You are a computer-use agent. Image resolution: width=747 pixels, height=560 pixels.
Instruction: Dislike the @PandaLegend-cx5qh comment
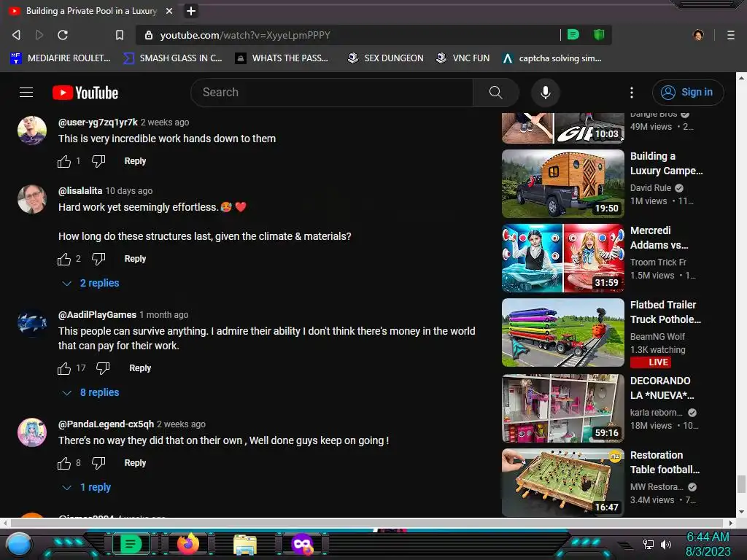(x=98, y=463)
